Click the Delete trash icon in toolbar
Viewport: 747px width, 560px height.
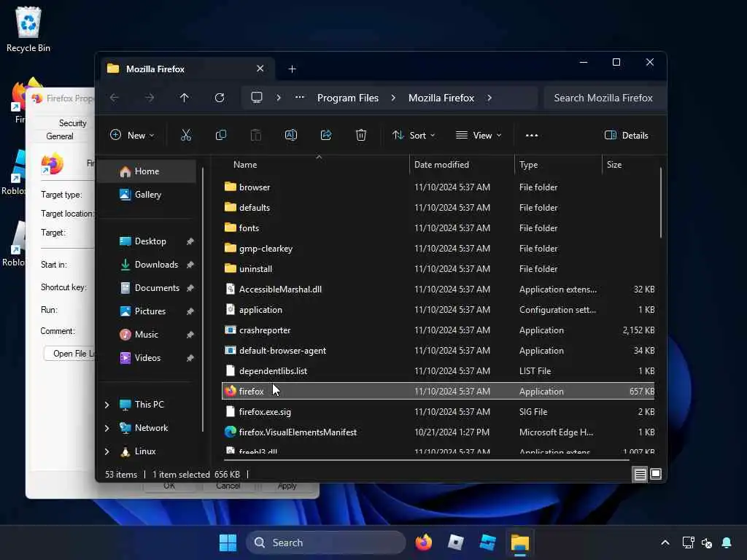pyautogui.click(x=360, y=135)
